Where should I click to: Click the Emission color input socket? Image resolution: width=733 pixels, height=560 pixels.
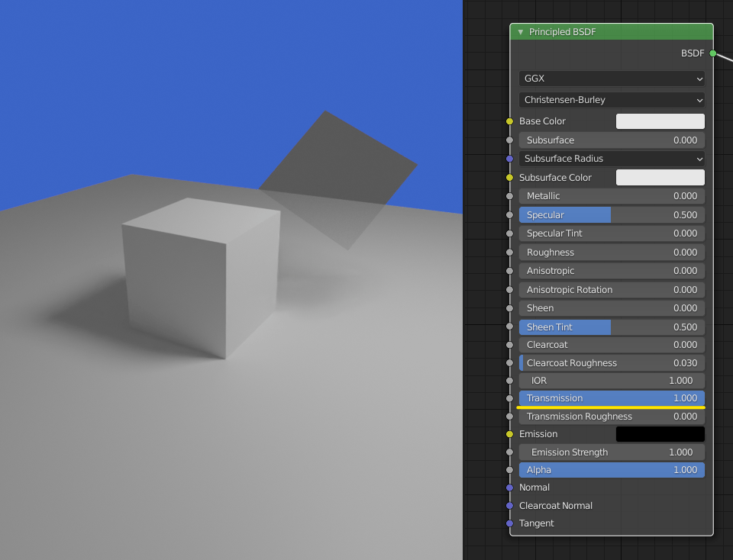click(x=510, y=433)
